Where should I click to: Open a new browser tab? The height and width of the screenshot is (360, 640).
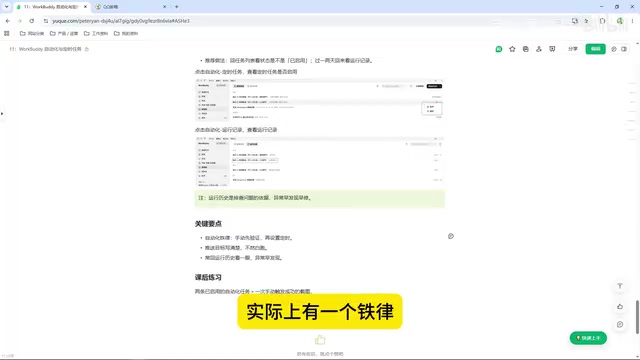tap(177, 7)
